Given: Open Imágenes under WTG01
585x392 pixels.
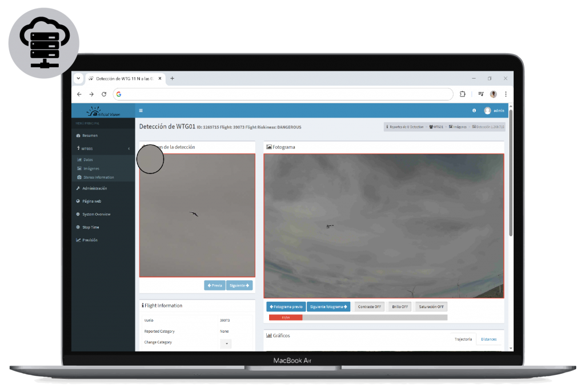Looking at the screenshot, I should 91,168.
